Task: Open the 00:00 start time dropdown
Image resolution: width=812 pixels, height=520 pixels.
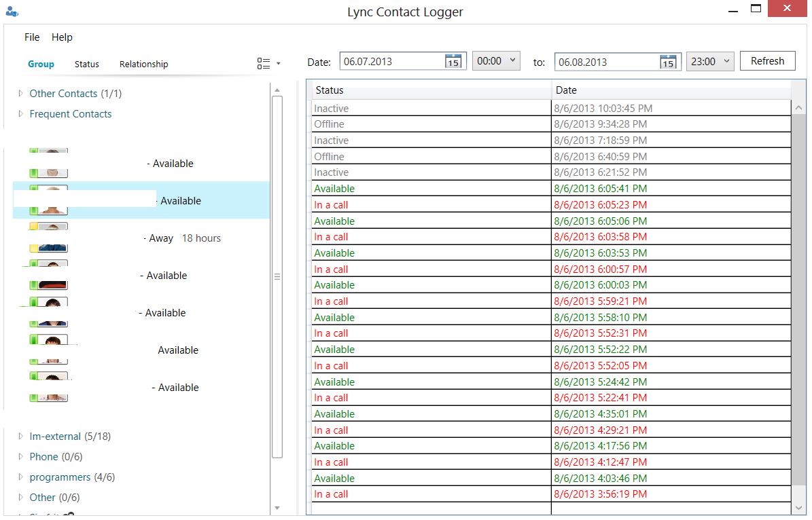Action: click(x=496, y=61)
